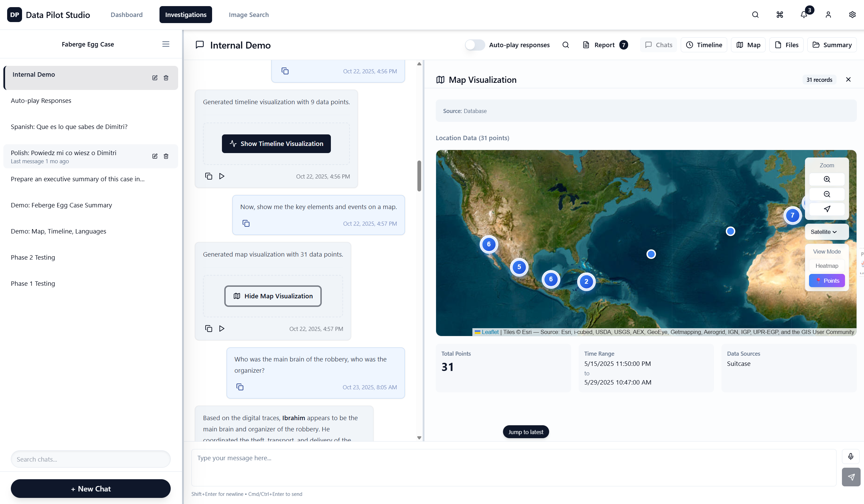Play the timeline visualization response audio
The image size is (864, 504).
point(222,176)
